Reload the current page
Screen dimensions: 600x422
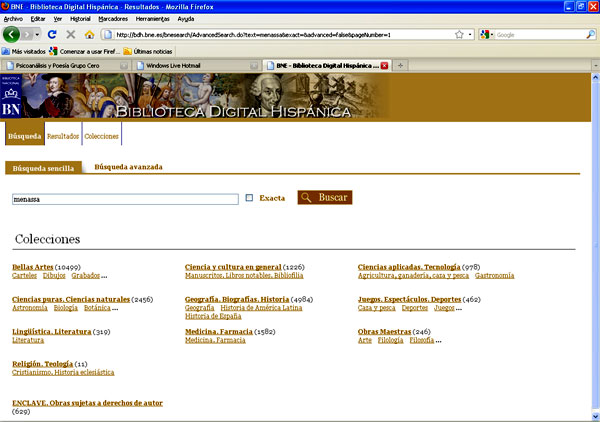[52, 35]
